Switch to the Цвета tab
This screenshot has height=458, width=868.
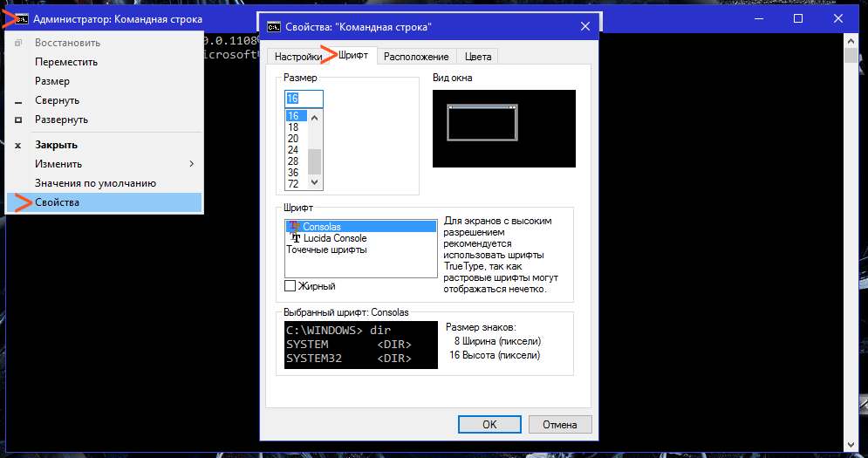[478, 57]
